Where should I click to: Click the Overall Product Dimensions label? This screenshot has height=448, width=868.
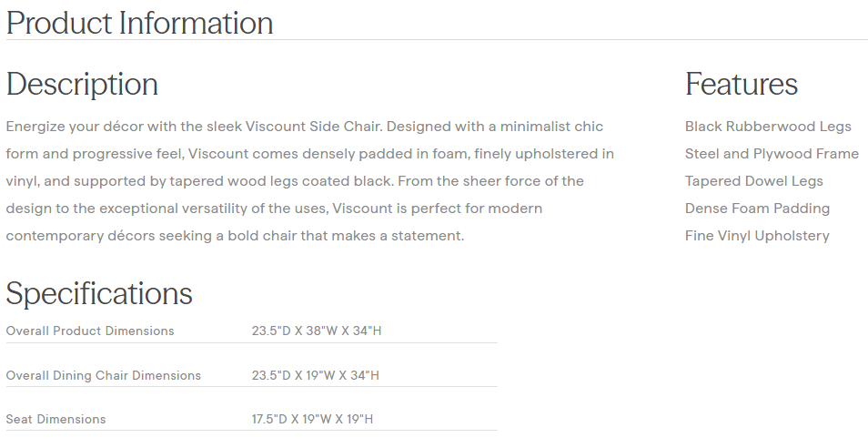[x=90, y=331]
